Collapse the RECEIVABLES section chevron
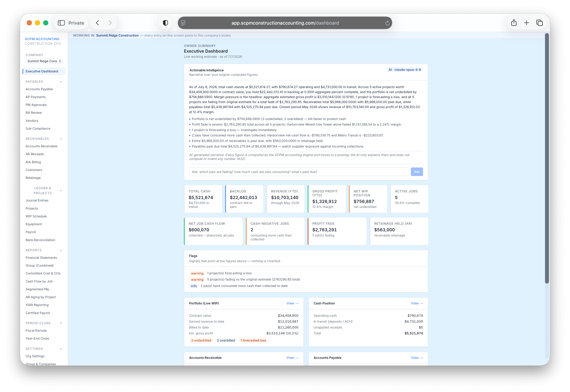570x392 pixels. click(x=61, y=139)
